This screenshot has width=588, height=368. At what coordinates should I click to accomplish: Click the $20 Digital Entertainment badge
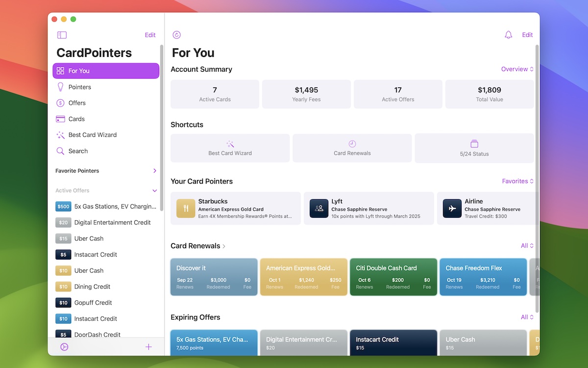point(64,222)
